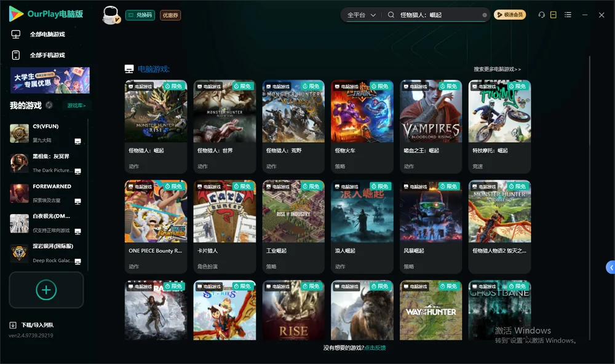The width and height of the screenshot is (615, 364).
Task: Open the 全平台 platform dropdown
Action: point(361,15)
